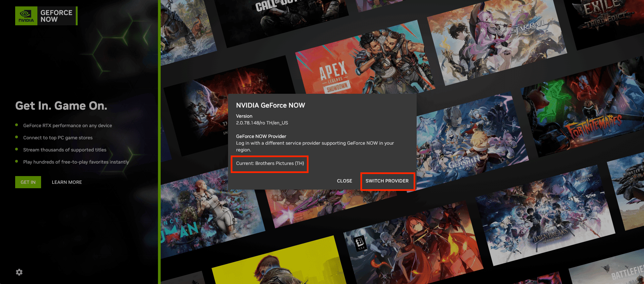Viewport: 644px width, 284px height.
Task: Click the green GET IN button
Action: click(28, 182)
